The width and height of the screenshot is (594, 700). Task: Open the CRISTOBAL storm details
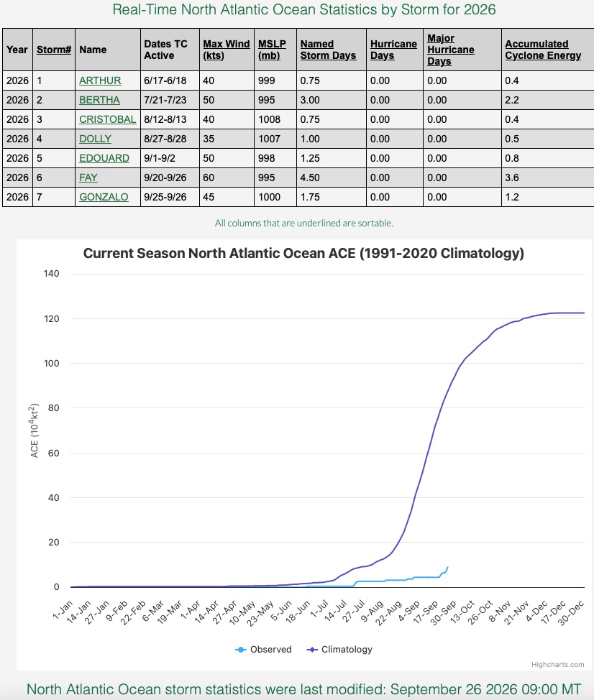click(108, 119)
